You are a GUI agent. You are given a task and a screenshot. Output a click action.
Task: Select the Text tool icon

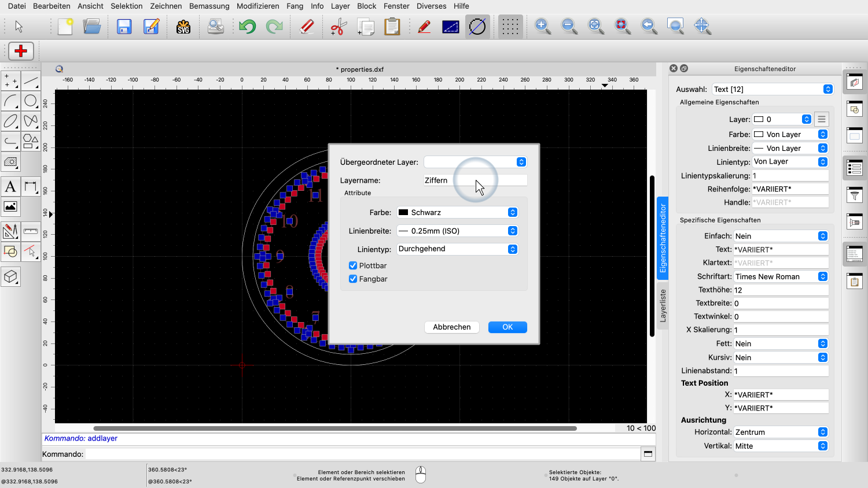(x=10, y=187)
